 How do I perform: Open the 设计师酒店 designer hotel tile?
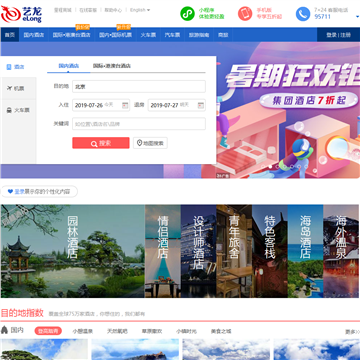[199, 251]
